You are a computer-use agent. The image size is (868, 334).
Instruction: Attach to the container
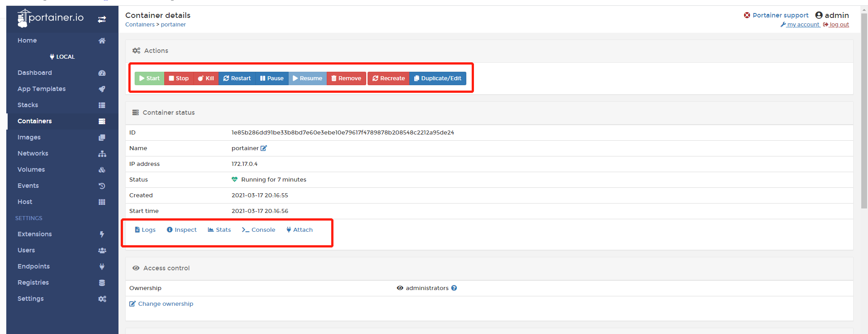[x=299, y=230]
